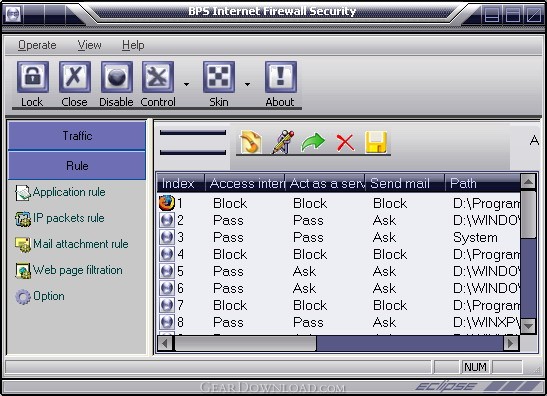547x396 pixels.
Task: Select the application icon in row 7
Action: pyautogui.click(x=167, y=305)
